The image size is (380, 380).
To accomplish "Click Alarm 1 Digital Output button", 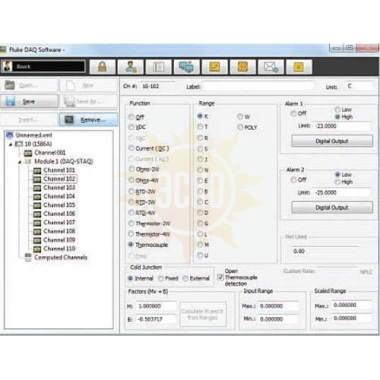I will (x=332, y=141).
